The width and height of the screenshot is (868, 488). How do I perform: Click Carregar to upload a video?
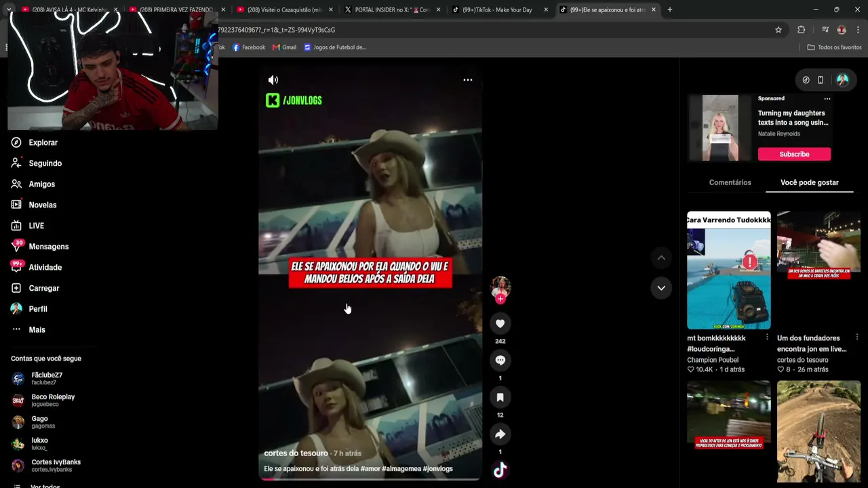click(35, 288)
